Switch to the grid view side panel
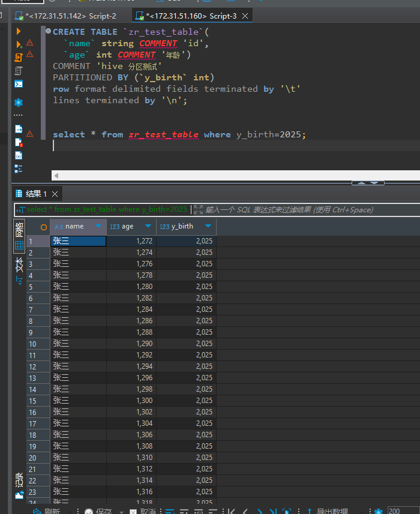The width and height of the screenshot is (420, 514). pos(19,238)
